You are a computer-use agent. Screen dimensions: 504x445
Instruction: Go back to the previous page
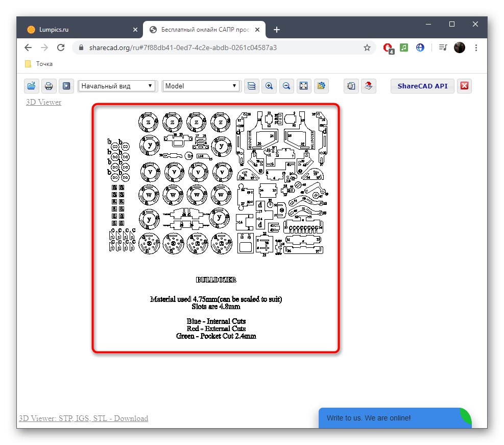pyautogui.click(x=28, y=48)
